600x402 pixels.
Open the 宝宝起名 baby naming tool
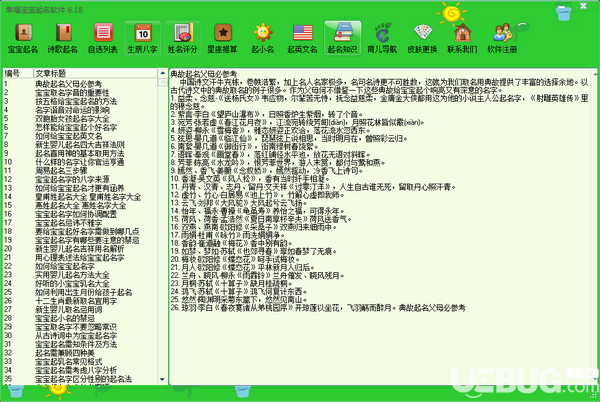click(23, 38)
